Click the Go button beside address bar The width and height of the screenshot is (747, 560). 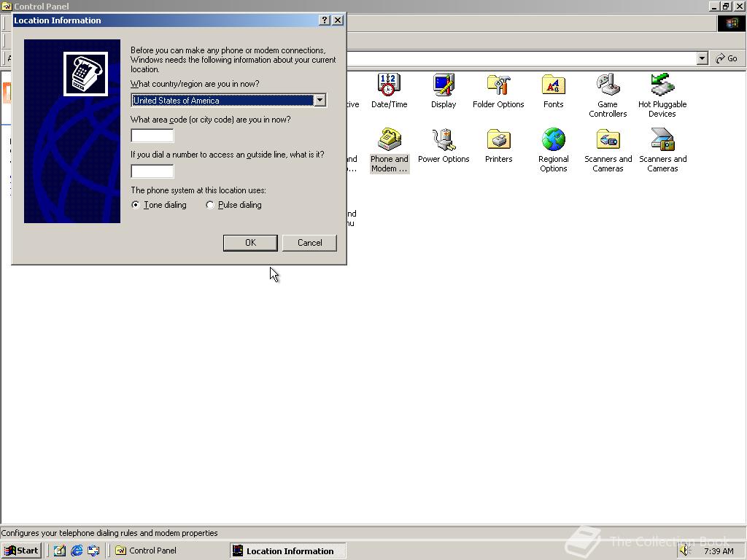pos(727,58)
